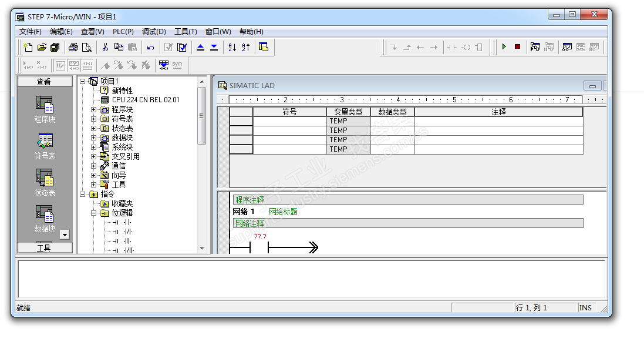Select the ??.? contact address
Screen dimensions: 644x355
coord(260,236)
